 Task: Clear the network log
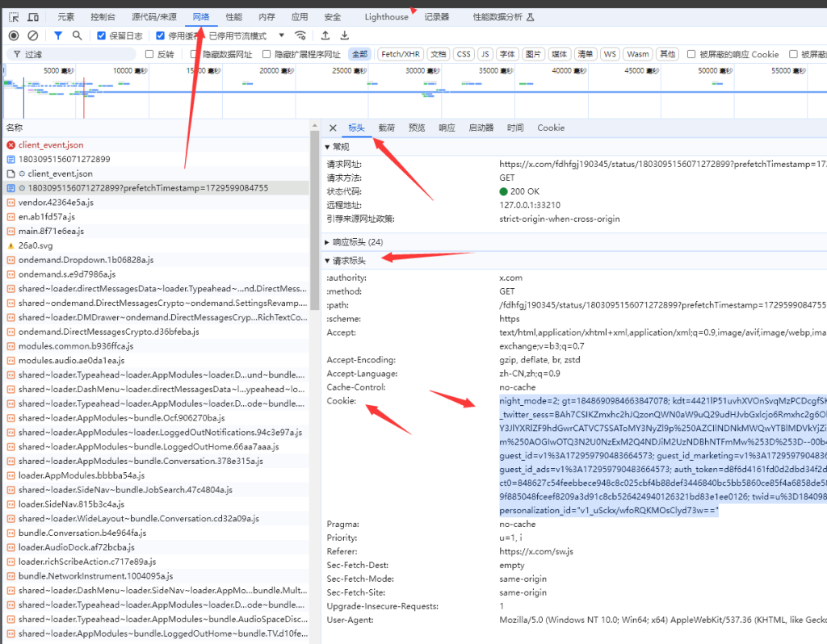pyautogui.click(x=33, y=36)
